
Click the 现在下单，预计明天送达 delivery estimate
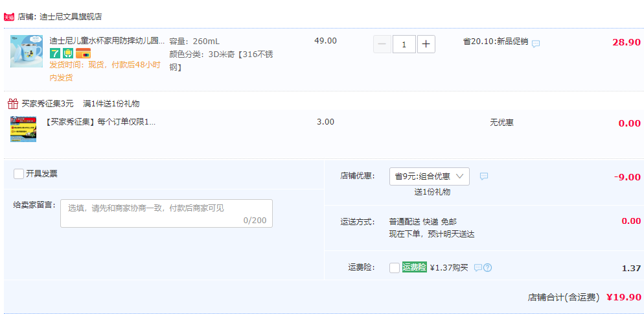click(x=431, y=235)
